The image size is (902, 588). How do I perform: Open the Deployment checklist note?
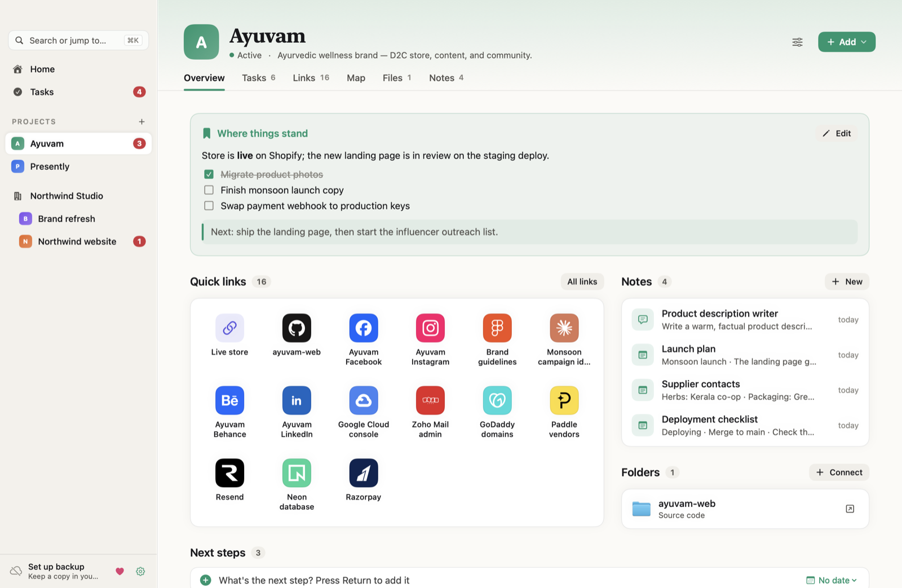[745, 426]
